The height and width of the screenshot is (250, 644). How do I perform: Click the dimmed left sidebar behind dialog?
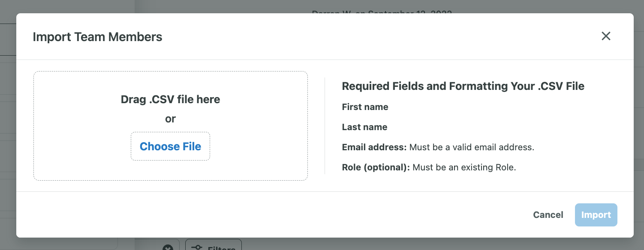click(8, 128)
